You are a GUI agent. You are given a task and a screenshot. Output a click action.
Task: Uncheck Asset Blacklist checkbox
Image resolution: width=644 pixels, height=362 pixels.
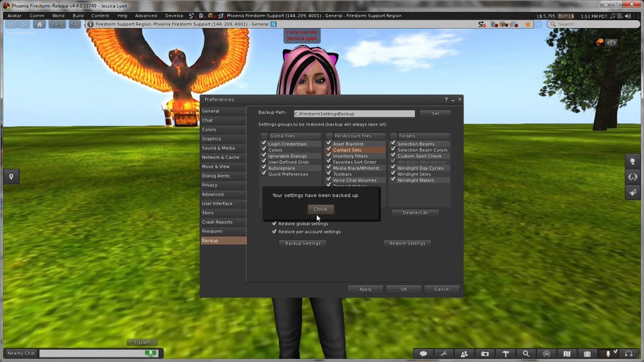tap(329, 143)
